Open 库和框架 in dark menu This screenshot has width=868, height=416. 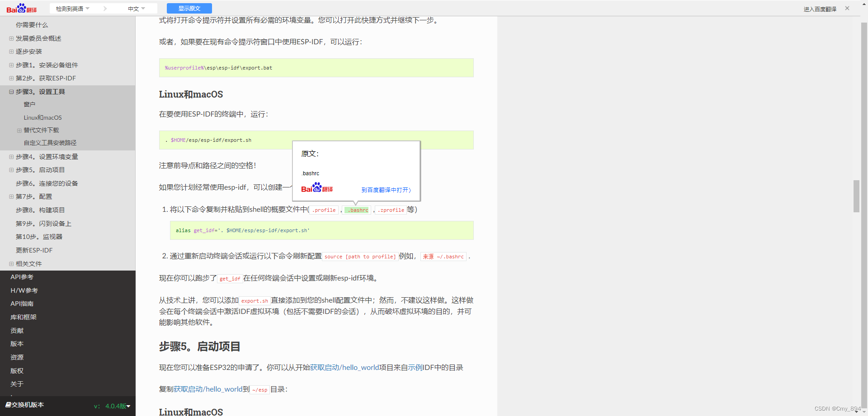24,317
